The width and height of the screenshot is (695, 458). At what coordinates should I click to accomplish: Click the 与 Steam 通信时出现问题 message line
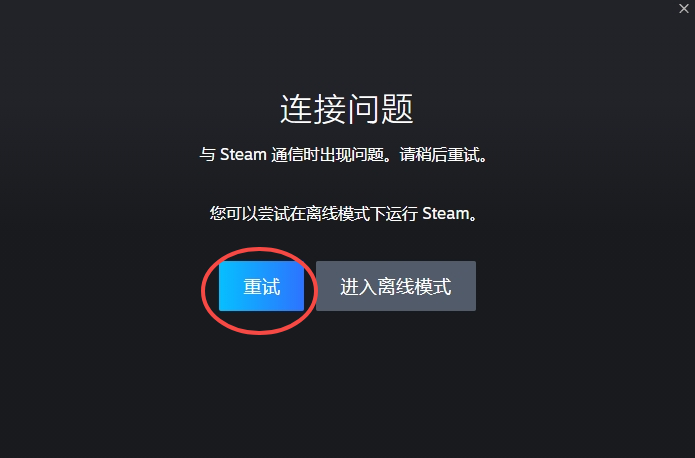(x=343, y=155)
